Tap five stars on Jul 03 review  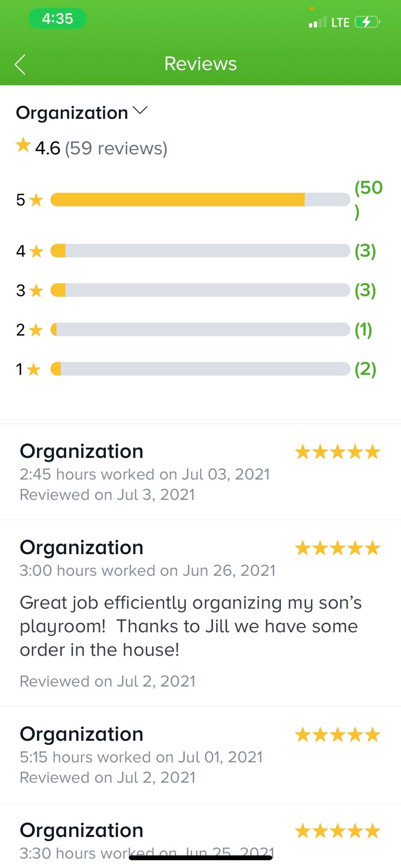[x=338, y=452]
